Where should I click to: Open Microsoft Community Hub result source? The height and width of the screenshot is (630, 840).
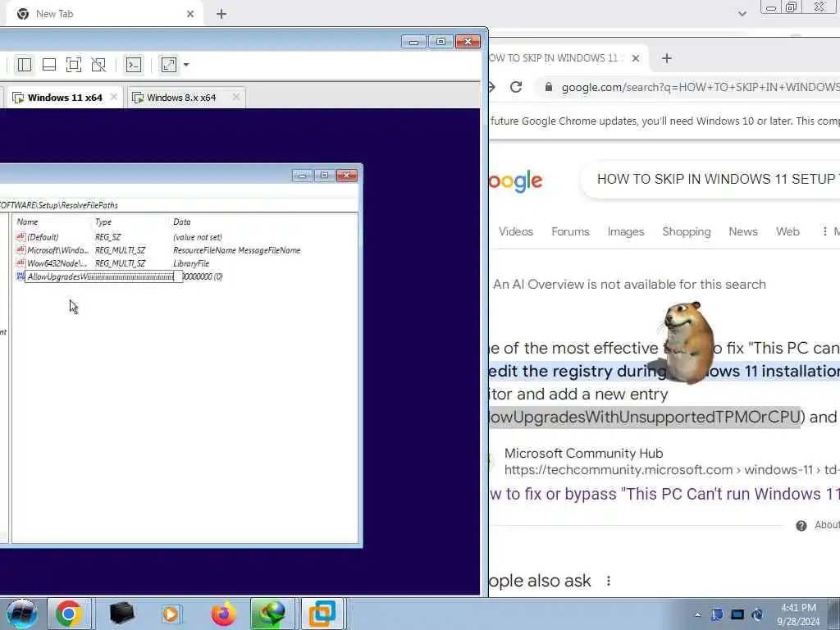584,453
